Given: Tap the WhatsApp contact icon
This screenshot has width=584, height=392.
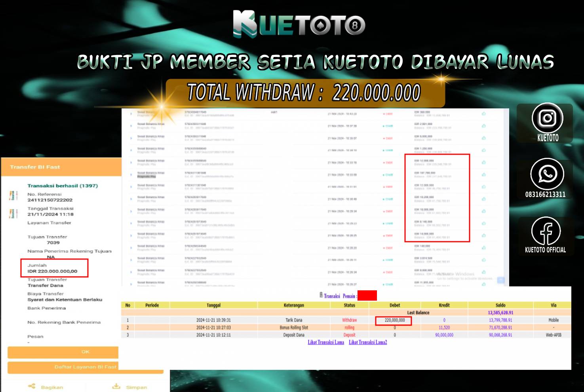Looking at the screenshot, I should tap(547, 174).
